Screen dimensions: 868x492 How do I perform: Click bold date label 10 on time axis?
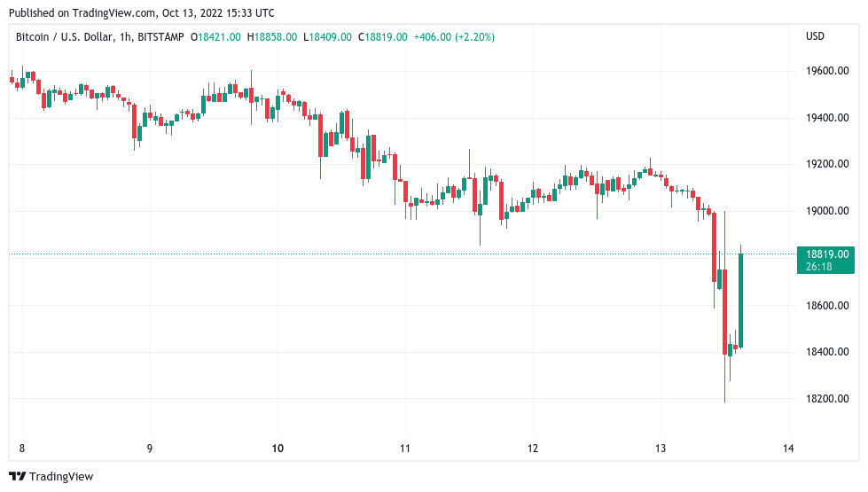(278, 449)
